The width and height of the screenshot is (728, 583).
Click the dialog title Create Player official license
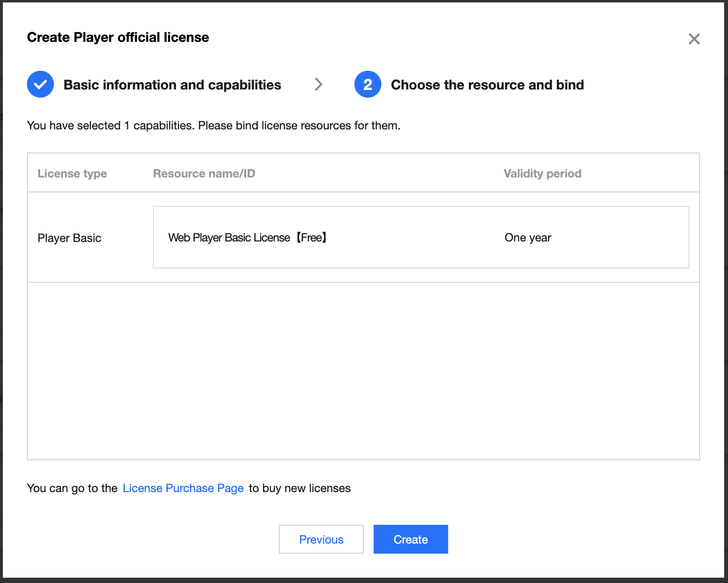click(x=118, y=38)
